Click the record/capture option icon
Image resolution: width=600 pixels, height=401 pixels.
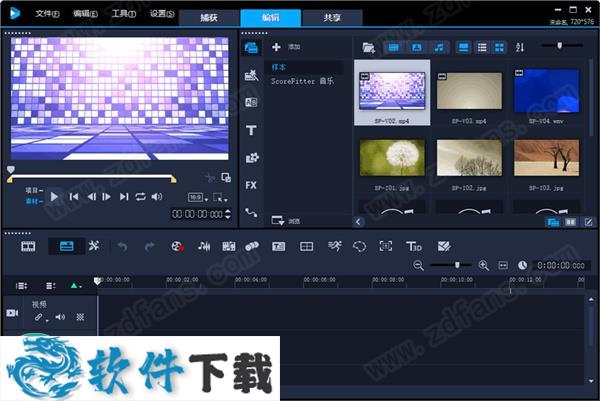[x=177, y=245]
